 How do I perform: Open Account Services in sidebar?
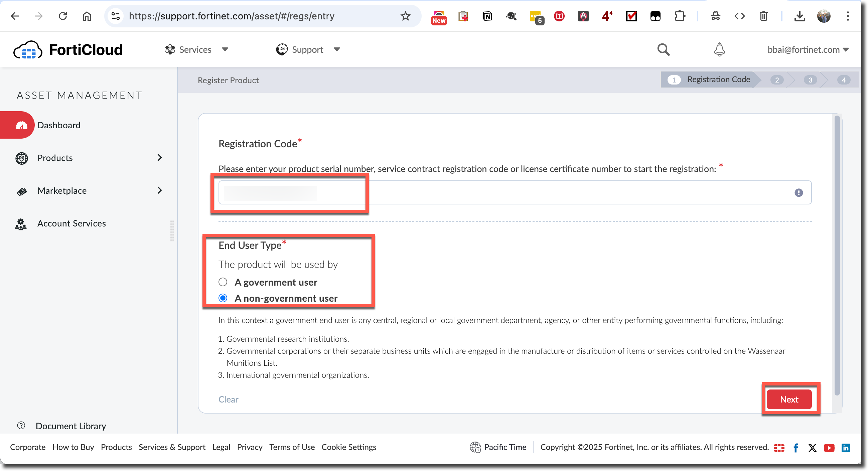tap(71, 223)
